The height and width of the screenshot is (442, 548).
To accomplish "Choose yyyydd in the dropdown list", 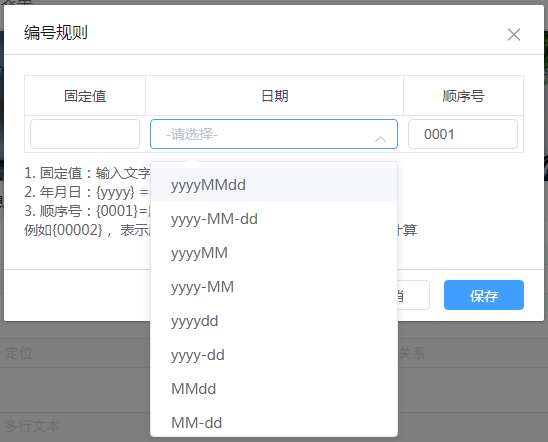I will click(x=274, y=321).
